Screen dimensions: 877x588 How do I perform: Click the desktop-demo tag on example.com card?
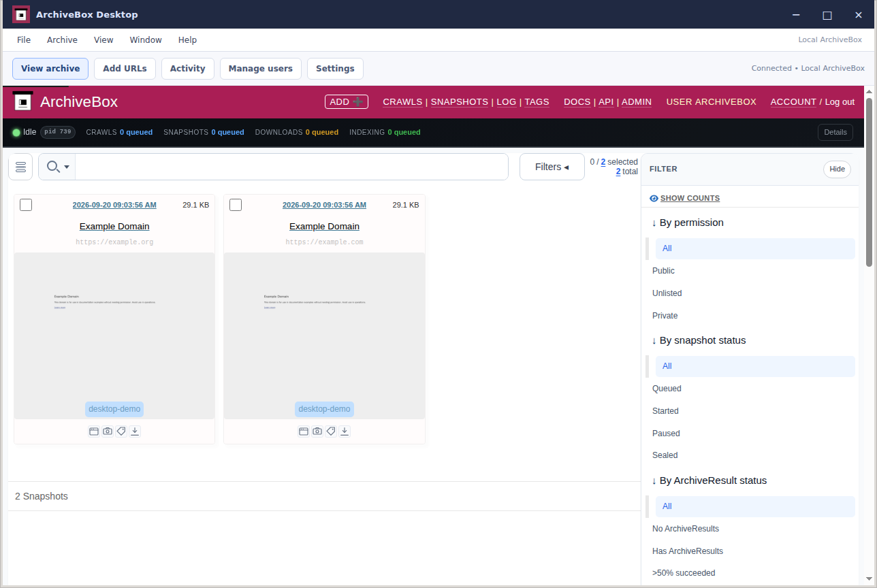pos(324,409)
